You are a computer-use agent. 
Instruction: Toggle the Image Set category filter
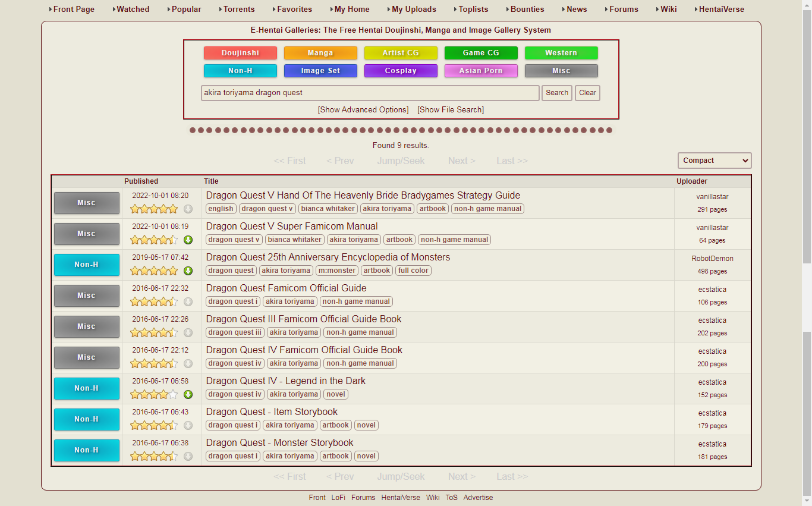point(320,71)
